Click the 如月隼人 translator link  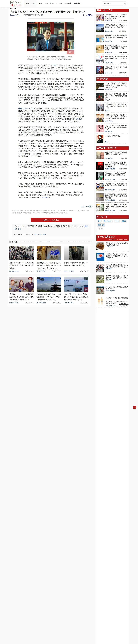(45, 197)
